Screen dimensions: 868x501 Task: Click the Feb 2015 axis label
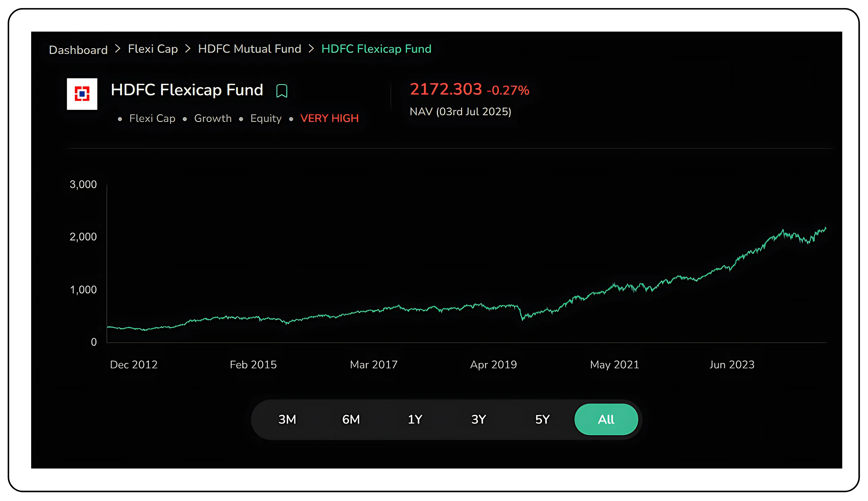253,365
